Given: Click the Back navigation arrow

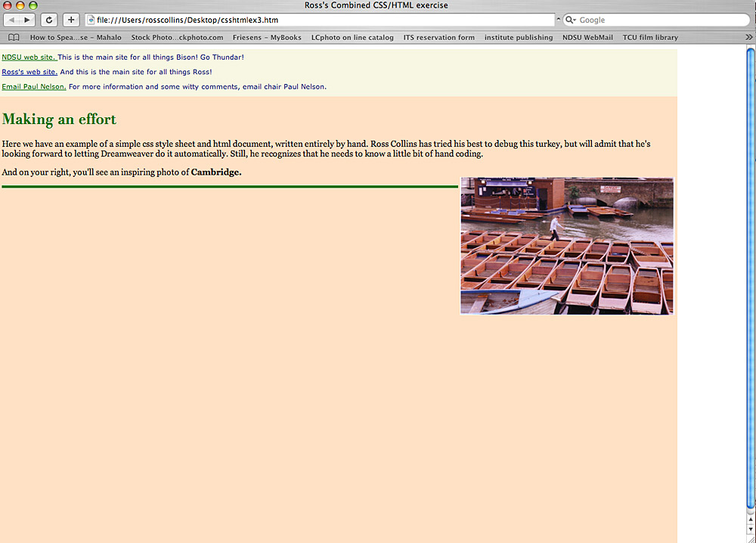Looking at the screenshot, I should [13, 20].
